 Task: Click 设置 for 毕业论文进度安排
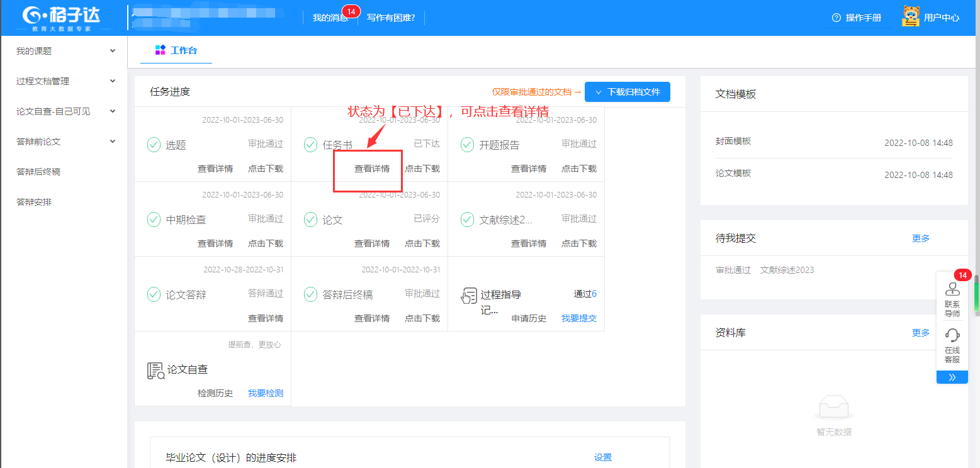point(602,457)
